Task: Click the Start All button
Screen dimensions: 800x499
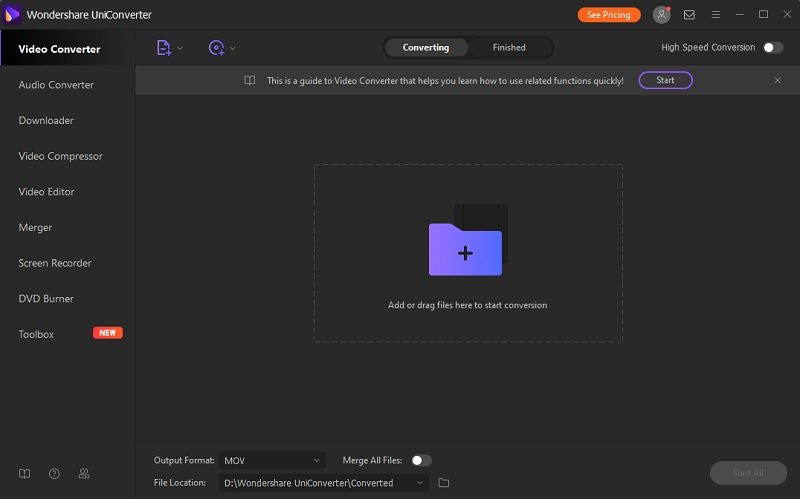Action: pos(748,473)
